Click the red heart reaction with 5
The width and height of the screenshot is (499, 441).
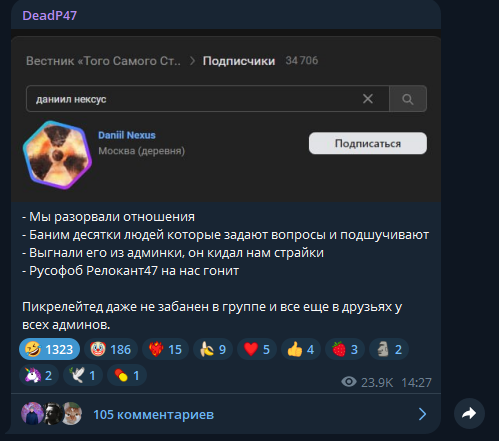(257, 349)
